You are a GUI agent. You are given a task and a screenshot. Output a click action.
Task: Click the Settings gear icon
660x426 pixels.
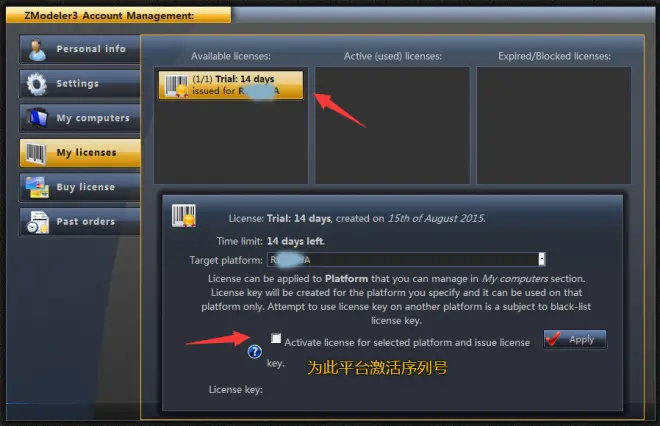tap(37, 84)
